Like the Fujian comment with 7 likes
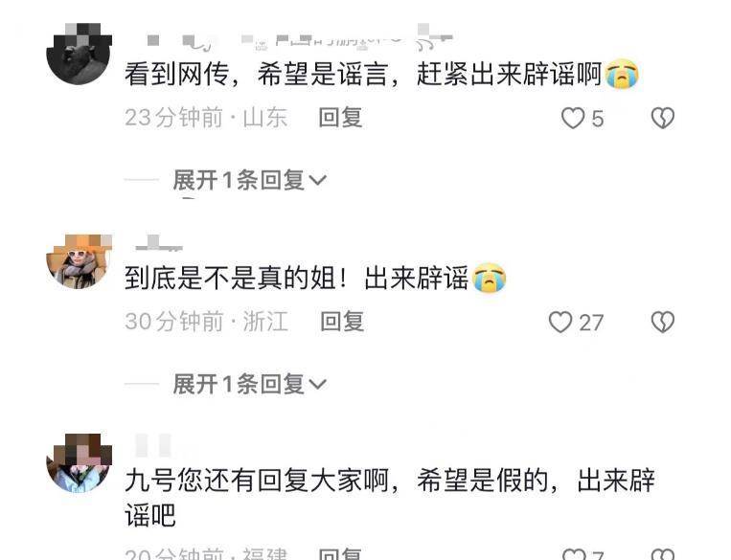731x560 pixels. (574, 554)
